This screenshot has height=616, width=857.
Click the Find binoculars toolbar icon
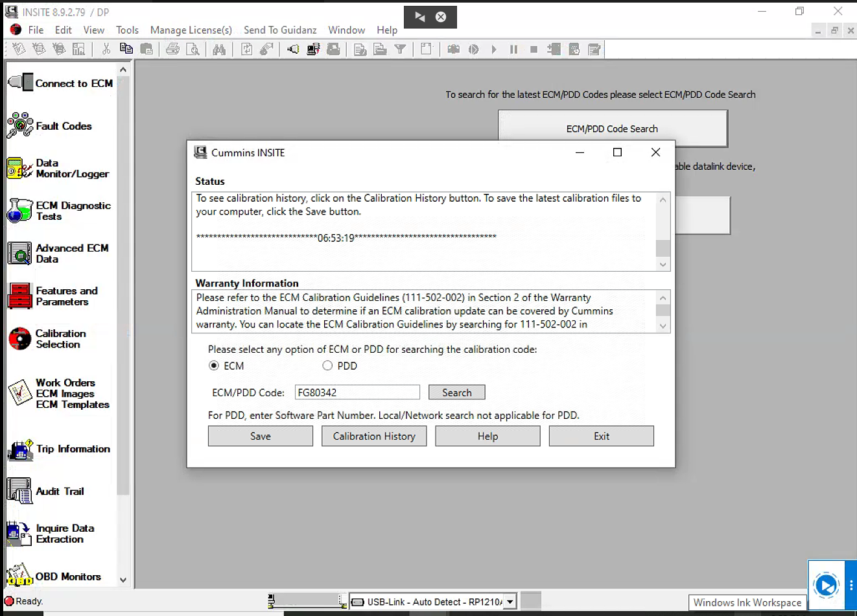(219, 49)
